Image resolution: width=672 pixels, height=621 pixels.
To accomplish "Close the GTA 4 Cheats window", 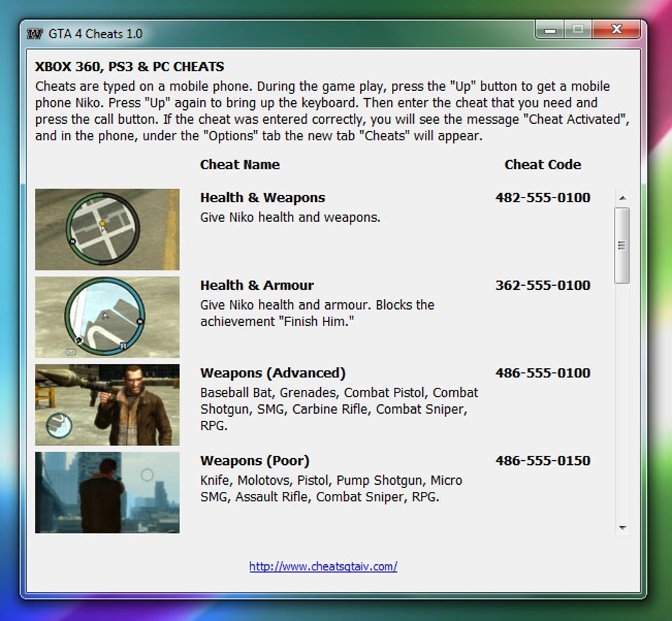I will (616, 29).
